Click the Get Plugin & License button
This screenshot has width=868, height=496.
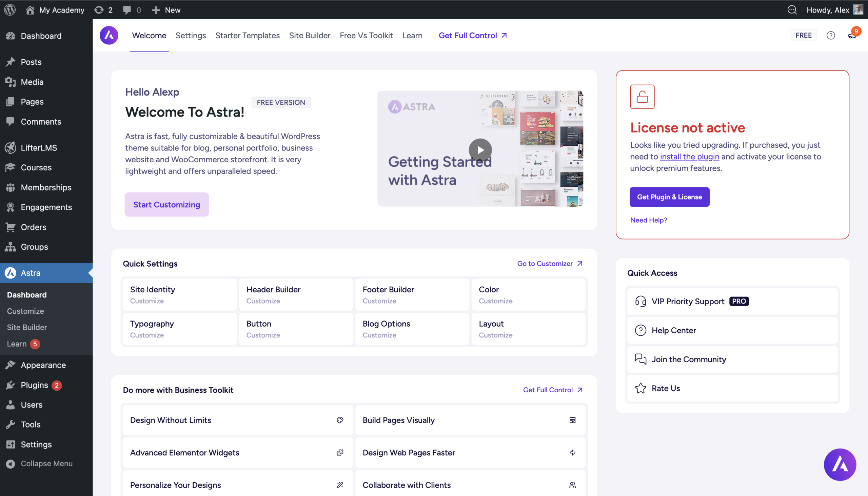tap(670, 197)
